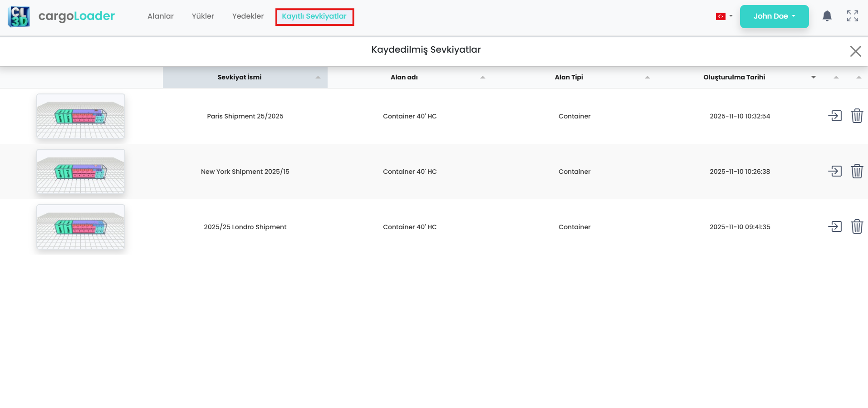Open Paris Shipment thumbnail preview

click(x=81, y=116)
